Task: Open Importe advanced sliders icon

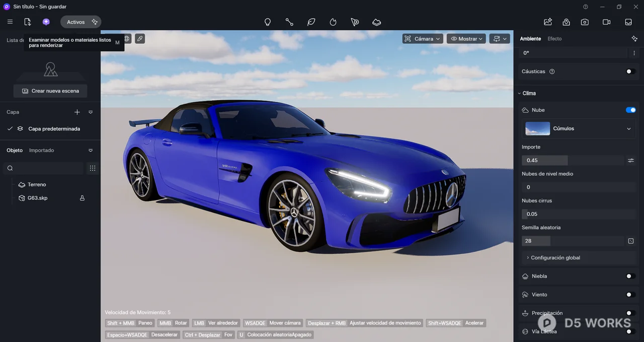Action: click(x=631, y=160)
